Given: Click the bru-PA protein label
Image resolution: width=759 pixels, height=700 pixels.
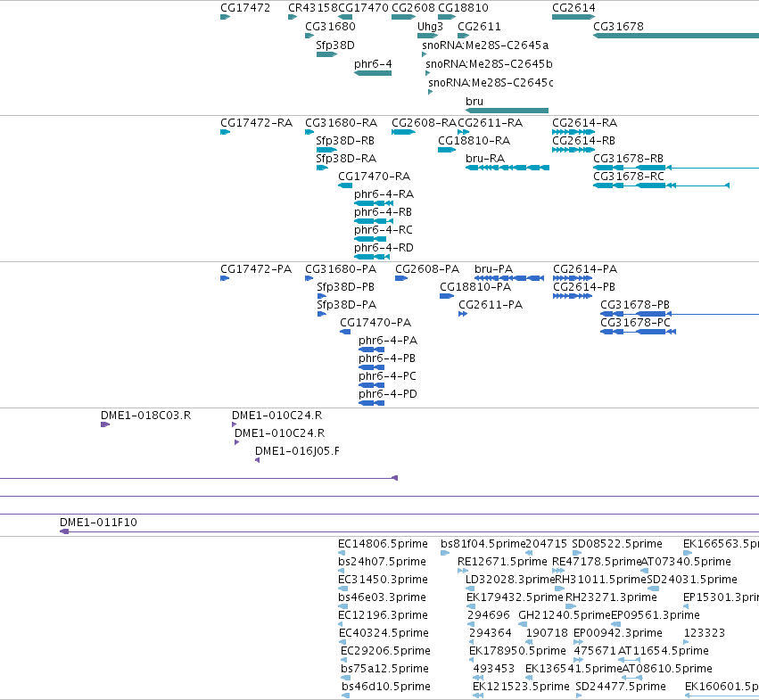Looking at the screenshot, I should [x=493, y=269].
